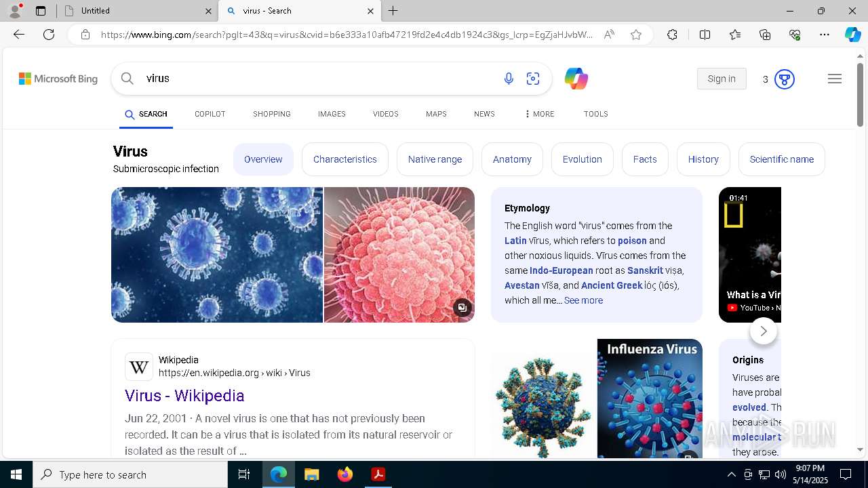Open Bing hamburger settings menu
This screenshot has width=868, height=488.
tap(835, 79)
